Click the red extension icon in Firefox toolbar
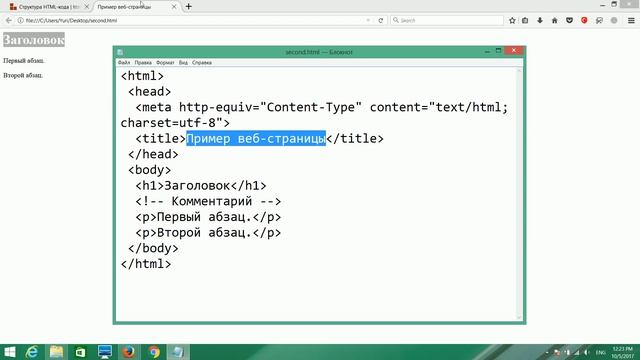 (584, 20)
